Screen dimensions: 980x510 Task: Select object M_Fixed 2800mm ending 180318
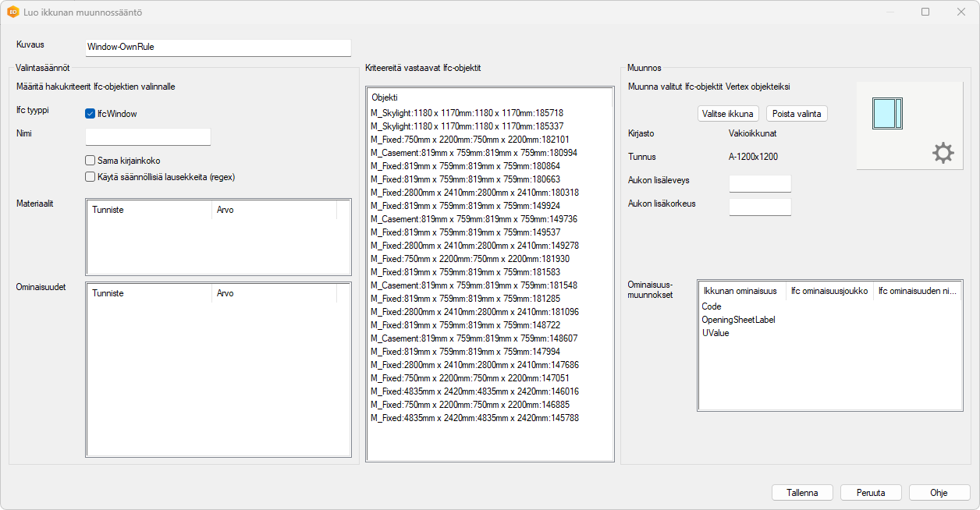pyautogui.click(x=474, y=193)
